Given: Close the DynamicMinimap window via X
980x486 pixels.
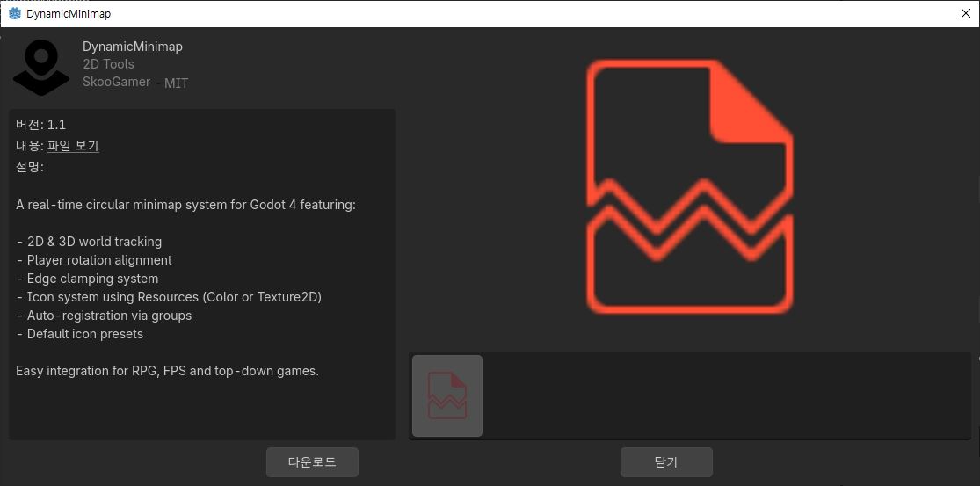Looking at the screenshot, I should tap(966, 13).
